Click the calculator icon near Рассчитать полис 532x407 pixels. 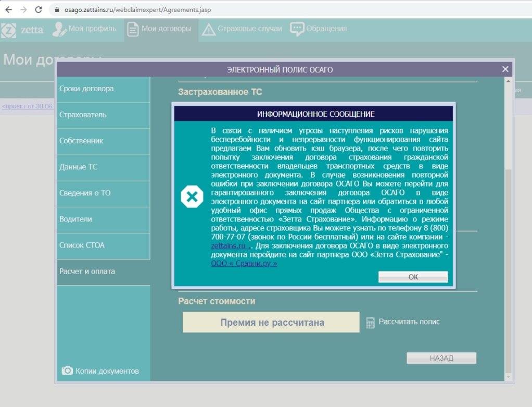point(370,323)
